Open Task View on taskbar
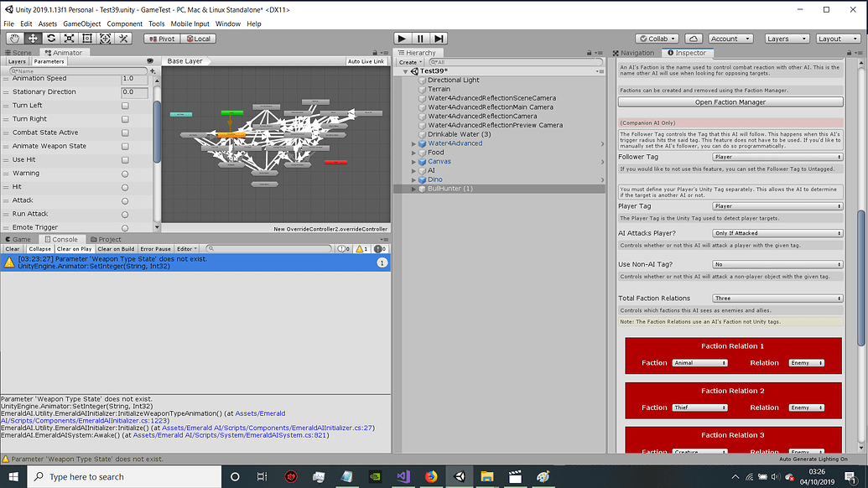The width and height of the screenshot is (868, 488). [x=262, y=477]
